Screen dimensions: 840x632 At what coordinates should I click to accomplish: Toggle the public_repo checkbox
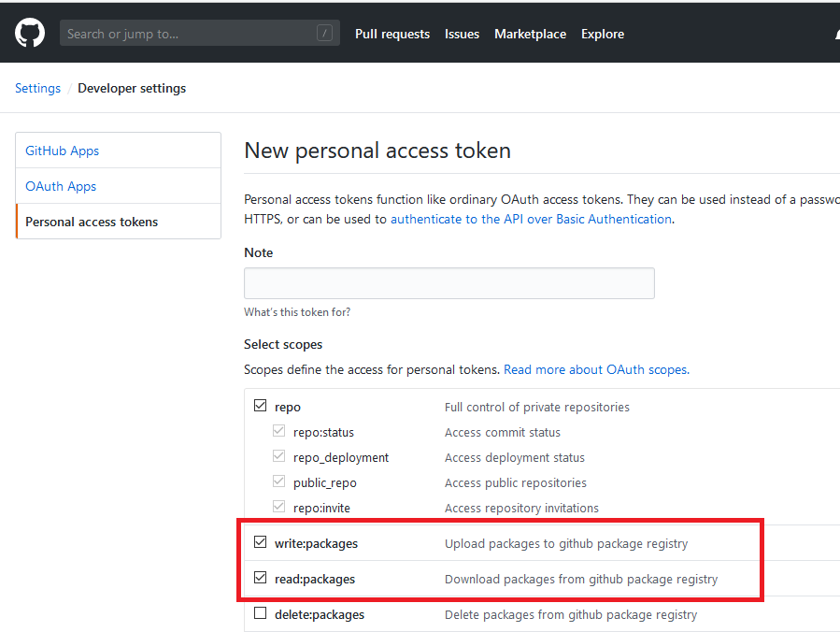(x=278, y=481)
